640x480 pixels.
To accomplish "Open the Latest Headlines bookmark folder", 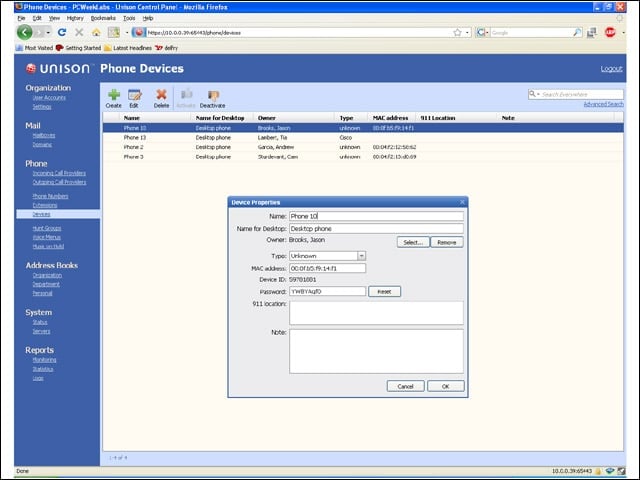I will click(128, 48).
